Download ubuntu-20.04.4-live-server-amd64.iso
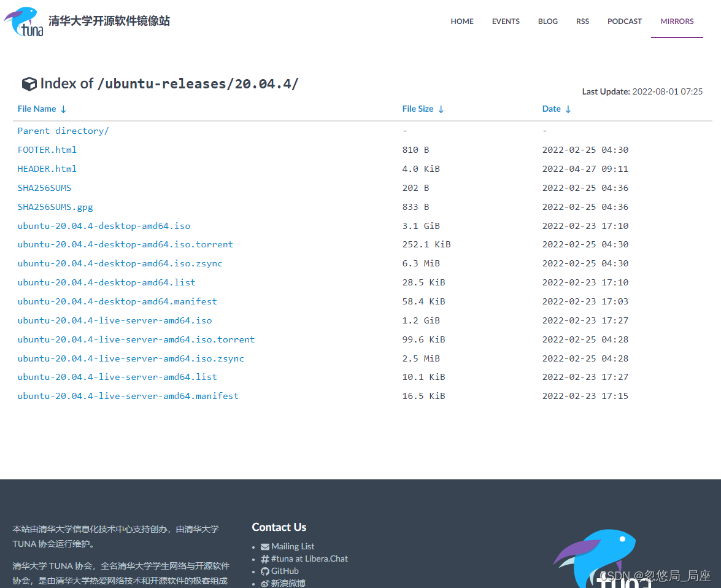This screenshot has width=721, height=588. (115, 320)
